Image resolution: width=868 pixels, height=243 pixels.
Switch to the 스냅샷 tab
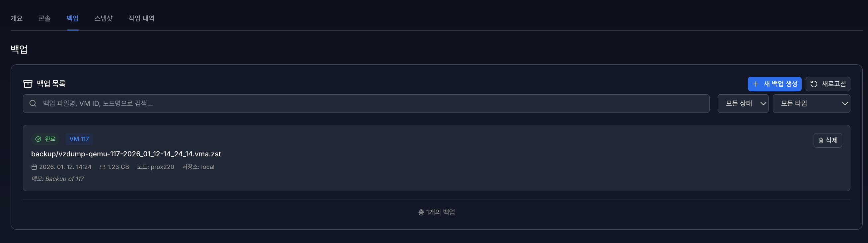[103, 19]
